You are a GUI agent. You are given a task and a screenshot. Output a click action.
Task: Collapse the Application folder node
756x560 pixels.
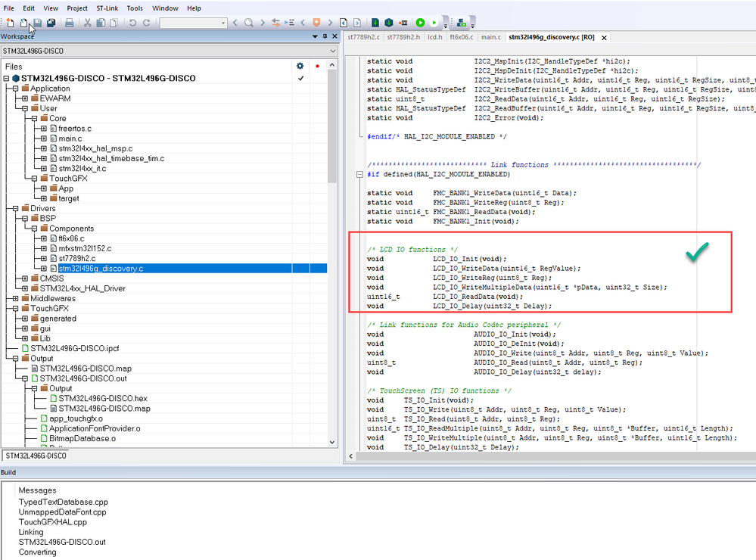(x=15, y=89)
